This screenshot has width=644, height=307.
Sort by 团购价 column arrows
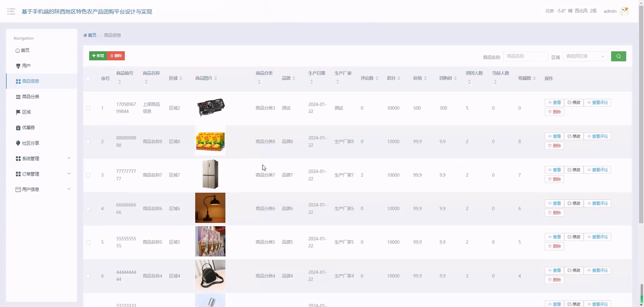[456, 78]
